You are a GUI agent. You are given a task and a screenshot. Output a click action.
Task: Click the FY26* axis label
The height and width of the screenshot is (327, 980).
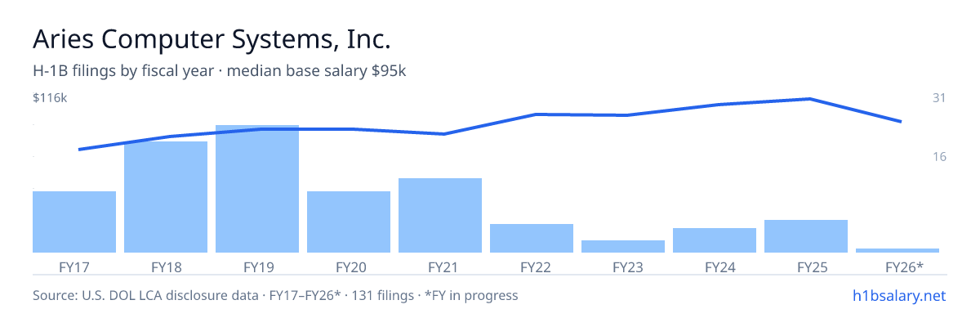point(904,267)
